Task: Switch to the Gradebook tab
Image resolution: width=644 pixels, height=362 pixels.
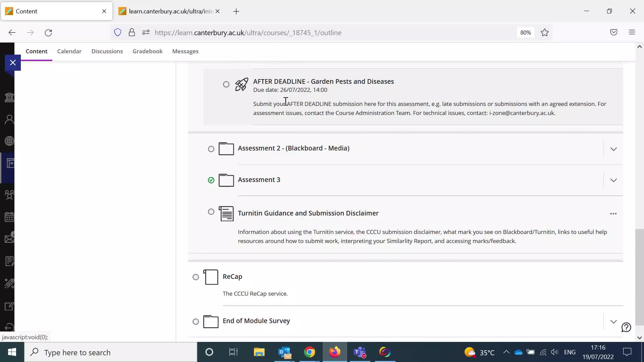Action: tap(147, 51)
